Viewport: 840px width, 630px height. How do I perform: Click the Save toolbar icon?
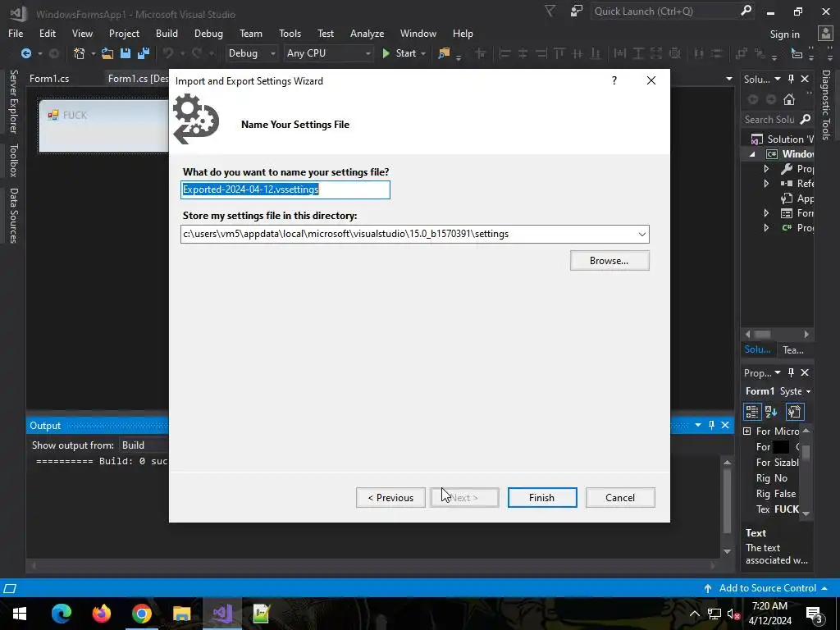[126, 53]
